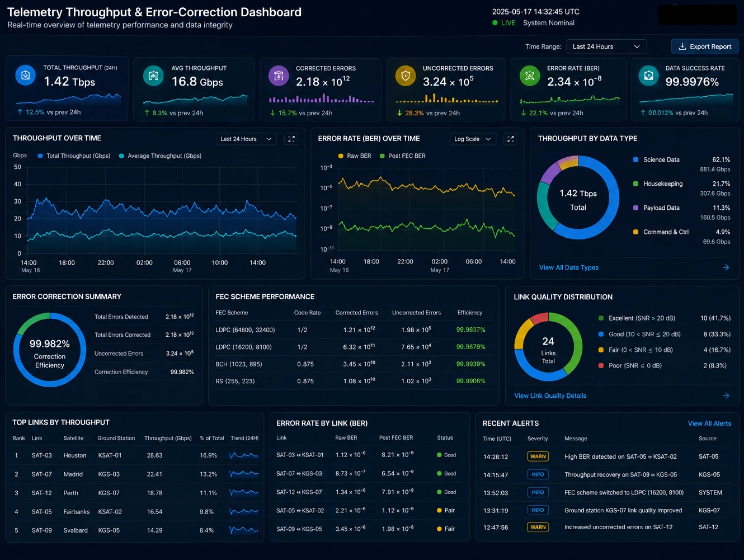Click the 99.9939% efficiency value
This screenshot has width=744, height=560.
471,364
